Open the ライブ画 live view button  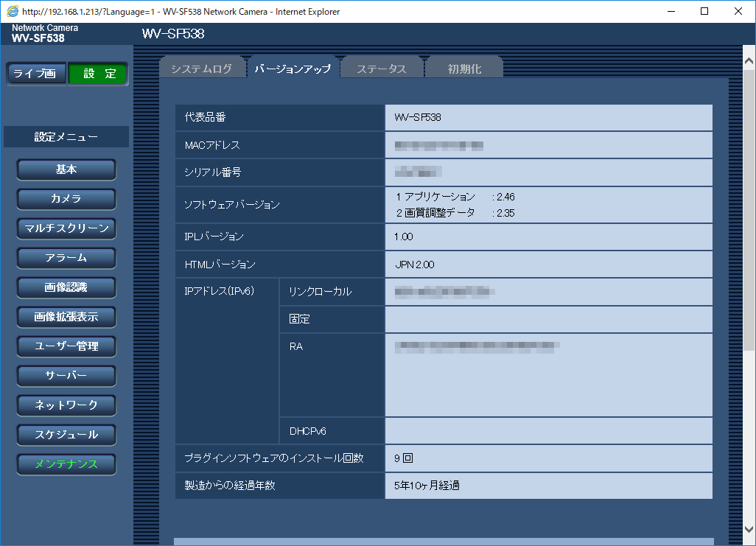(x=37, y=74)
